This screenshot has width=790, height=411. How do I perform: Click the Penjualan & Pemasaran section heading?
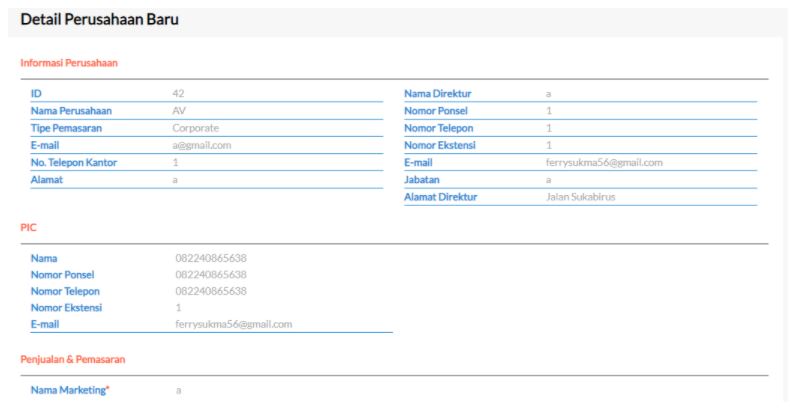73,358
